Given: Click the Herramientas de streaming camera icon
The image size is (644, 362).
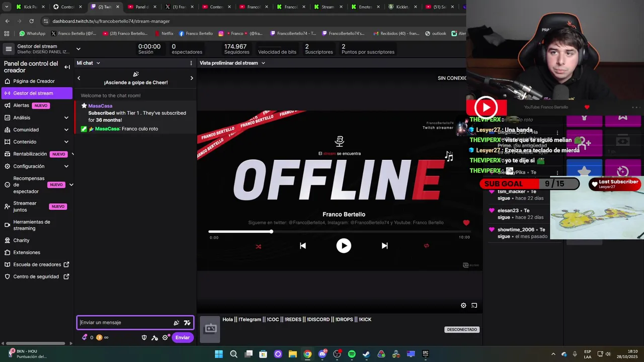Looking at the screenshot, I should 7,225.
